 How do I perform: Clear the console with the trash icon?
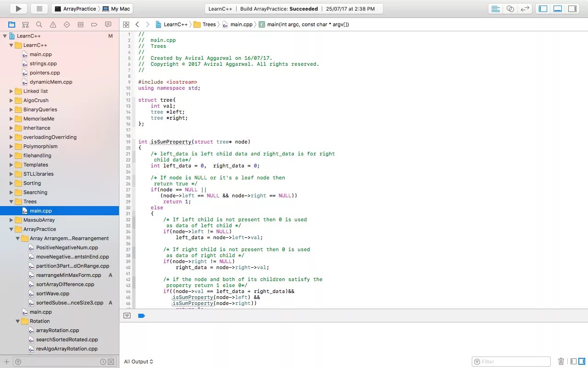tap(561, 362)
